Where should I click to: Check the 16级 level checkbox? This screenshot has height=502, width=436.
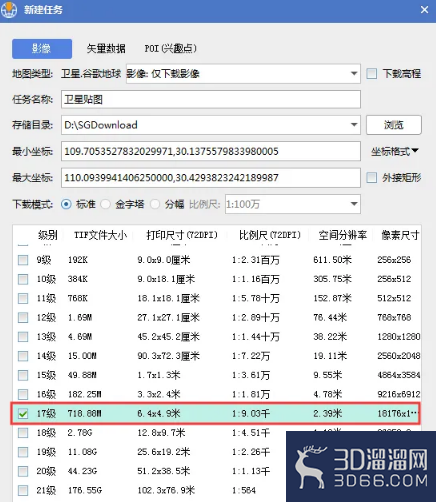point(23,394)
